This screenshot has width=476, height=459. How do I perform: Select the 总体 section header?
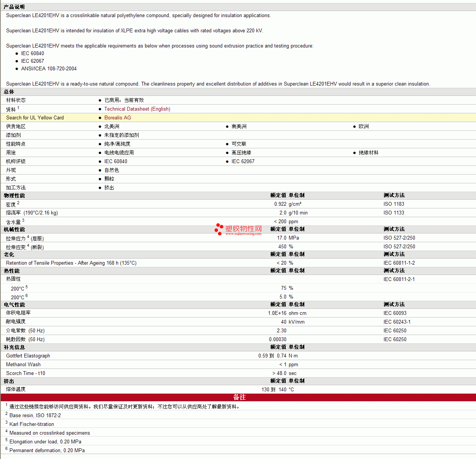click(x=9, y=92)
